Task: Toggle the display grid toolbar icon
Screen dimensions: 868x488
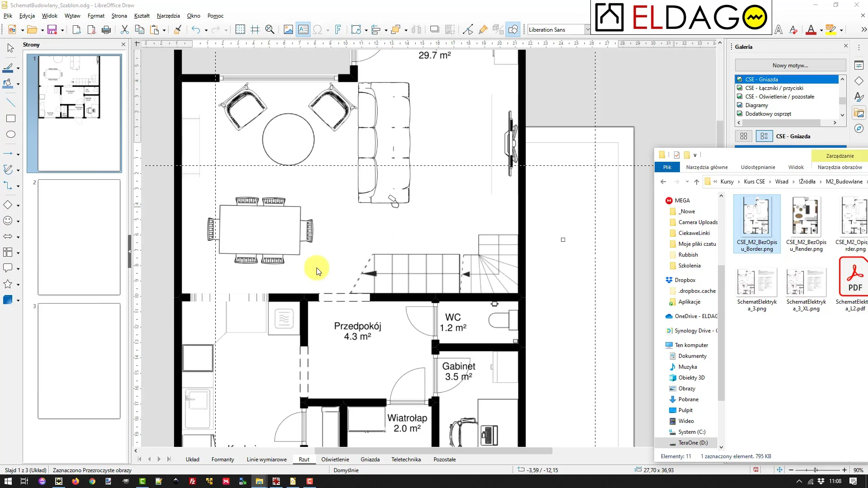Action: pyautogui.click(x=240, y=30)
